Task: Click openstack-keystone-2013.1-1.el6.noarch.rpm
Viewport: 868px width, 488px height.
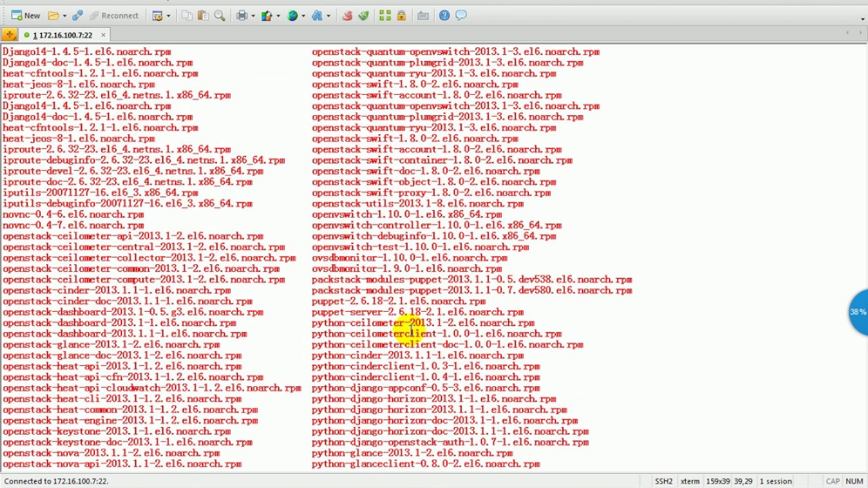Action: [117, 431]
